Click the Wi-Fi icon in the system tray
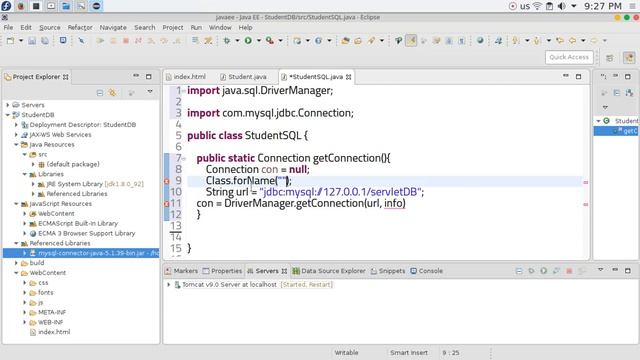The height and width of the screenshot is (360, 640). (x=538, y=6)
